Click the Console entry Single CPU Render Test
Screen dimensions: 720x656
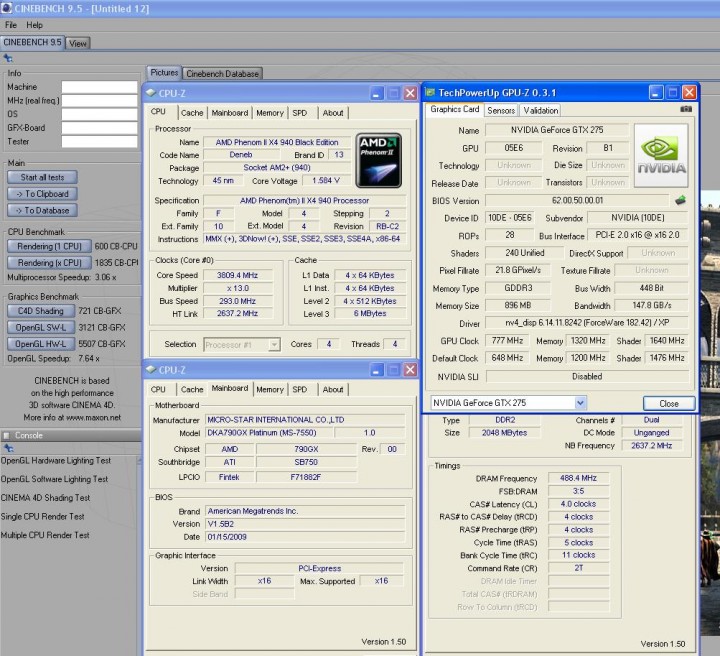(x=42, y=516)
